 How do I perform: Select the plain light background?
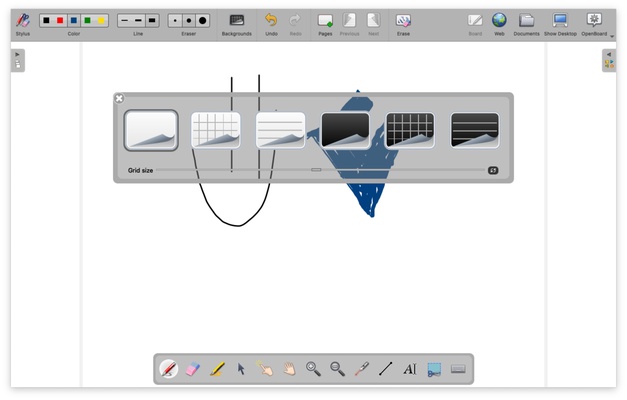pyautogui.click(x=151, y=130)
